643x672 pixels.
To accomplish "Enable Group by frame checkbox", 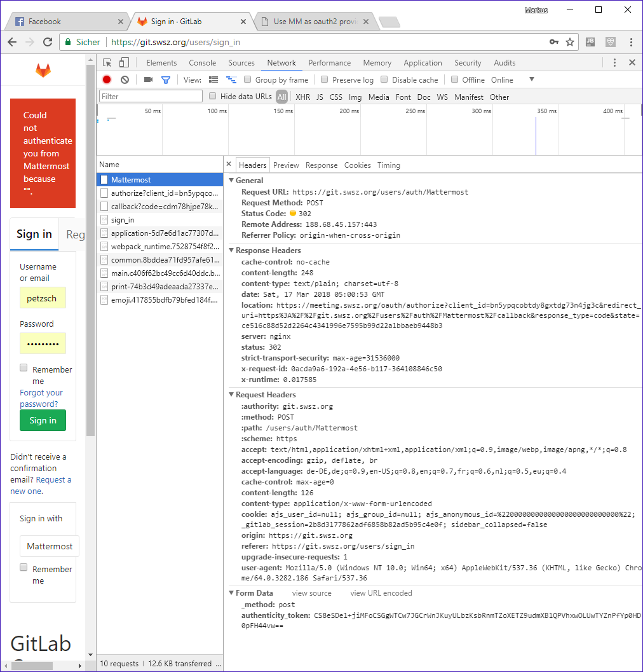I will pyautogui.click(x=247, y=79).
